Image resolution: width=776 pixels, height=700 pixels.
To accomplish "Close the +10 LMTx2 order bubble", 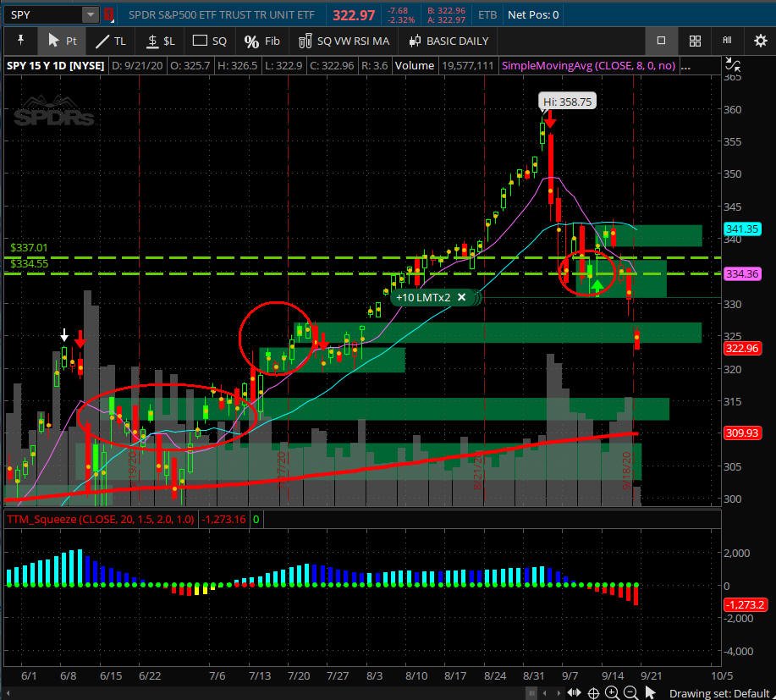I will (462, 297).
